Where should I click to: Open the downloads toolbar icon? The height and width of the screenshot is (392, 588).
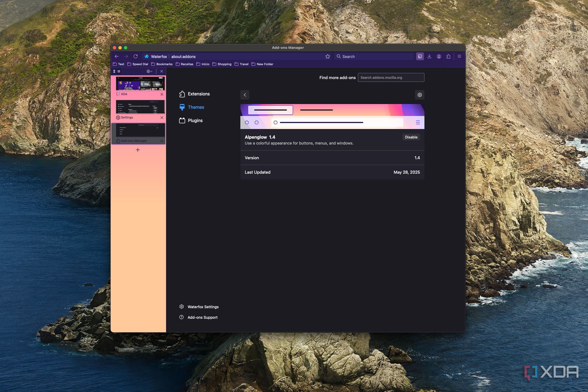(x=429, y=56)
